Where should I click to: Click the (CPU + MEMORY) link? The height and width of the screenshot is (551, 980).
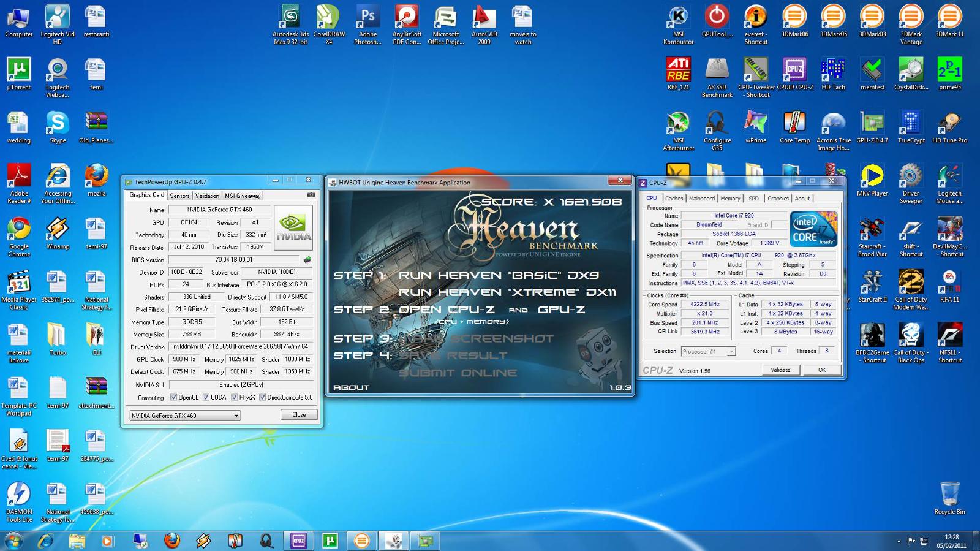(x=472, y=322)
